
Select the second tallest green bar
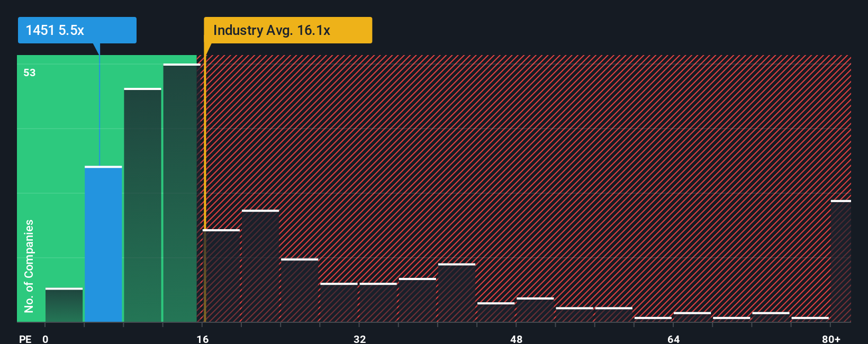(142, 205)
